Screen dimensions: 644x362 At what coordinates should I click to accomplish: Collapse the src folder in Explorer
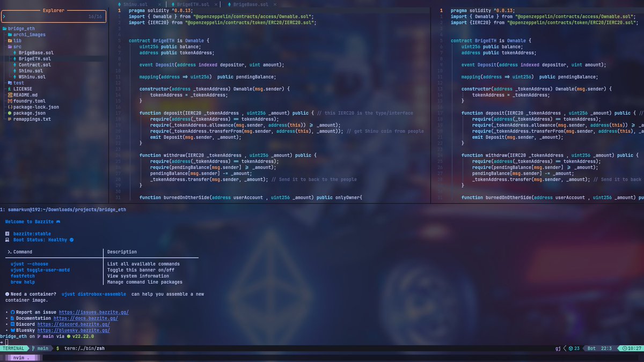17,47
